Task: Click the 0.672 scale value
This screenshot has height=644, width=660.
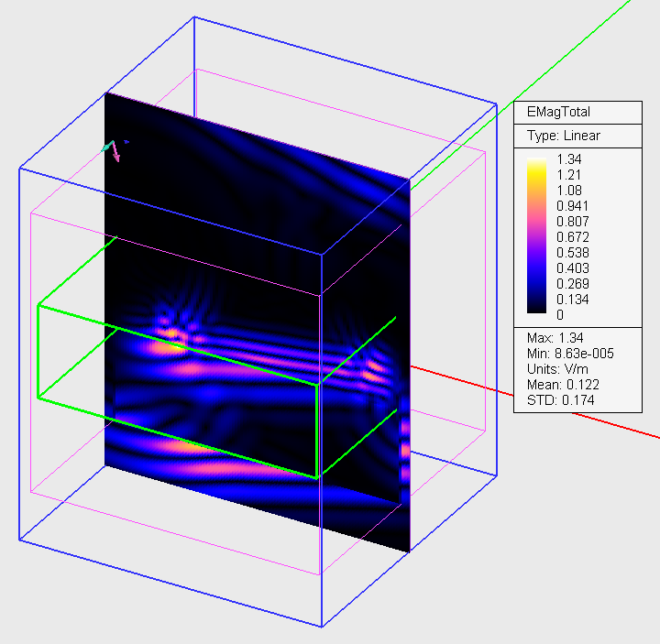Action: tap(572, 237)
